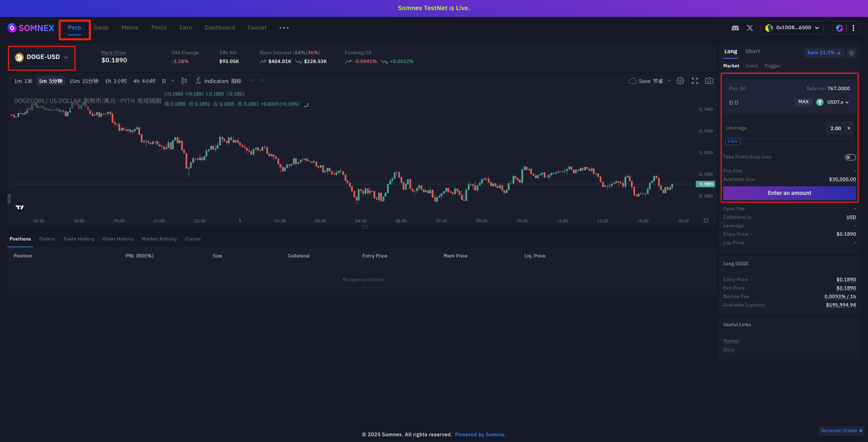The image size is (868, 442).
Task: Open Dashboard page
Action: coord(220,28)
